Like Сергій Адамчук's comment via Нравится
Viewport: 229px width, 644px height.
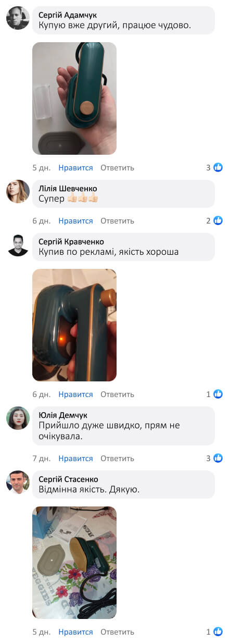tap(75, 168)
